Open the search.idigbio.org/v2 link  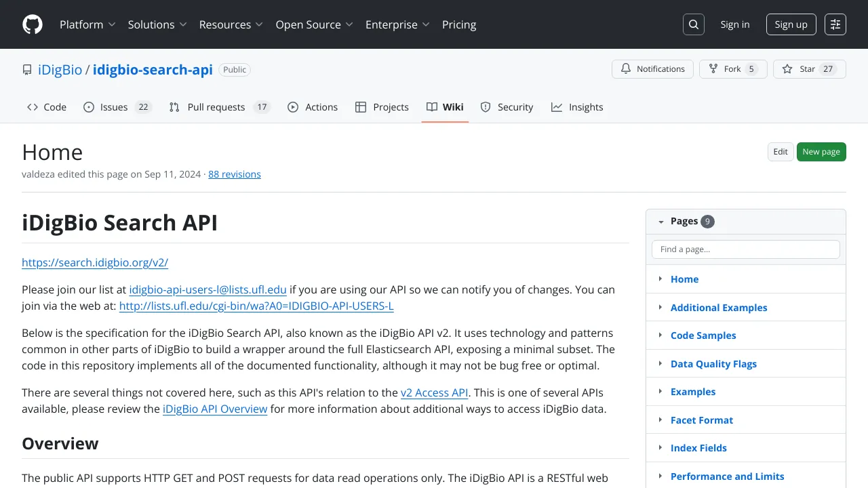pyautogui.click(x=95, y=262)
